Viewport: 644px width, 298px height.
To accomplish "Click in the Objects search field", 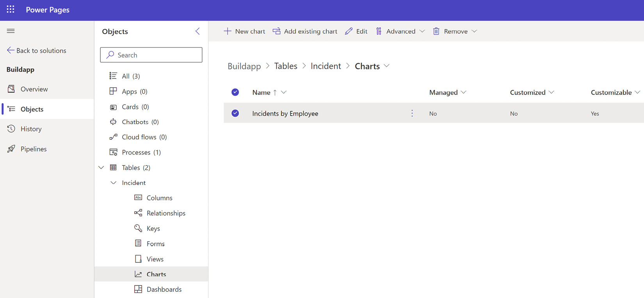I will [151, 55].
